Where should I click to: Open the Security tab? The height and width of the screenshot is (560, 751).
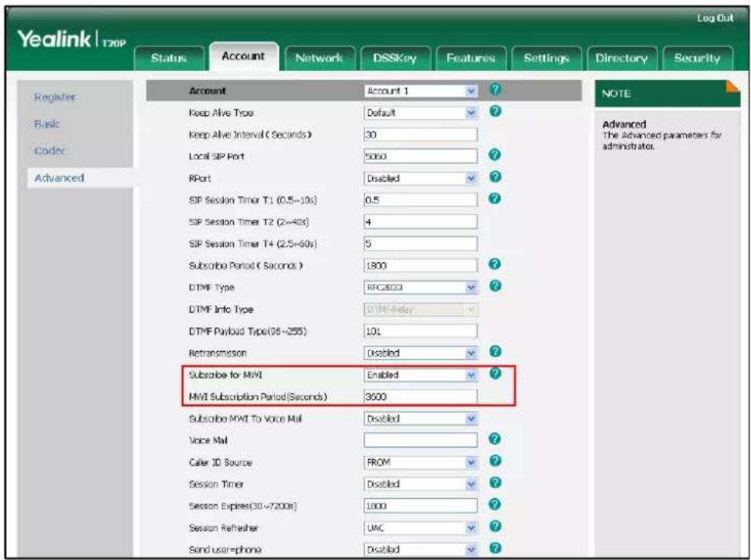pos(698,59)
